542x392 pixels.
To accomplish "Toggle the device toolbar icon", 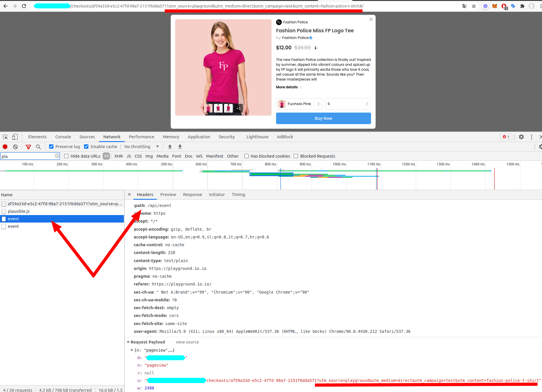I will click(x=15, y=137).
